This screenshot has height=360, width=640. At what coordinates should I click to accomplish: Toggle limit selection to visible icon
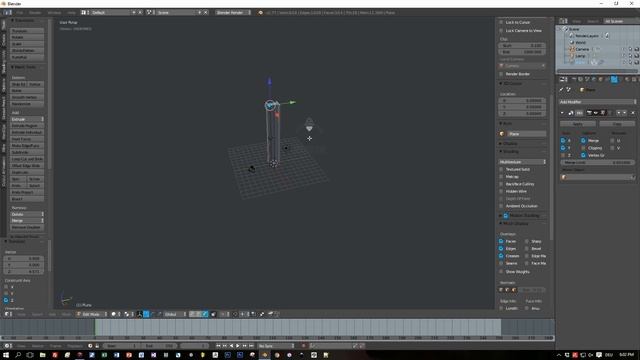213,314
